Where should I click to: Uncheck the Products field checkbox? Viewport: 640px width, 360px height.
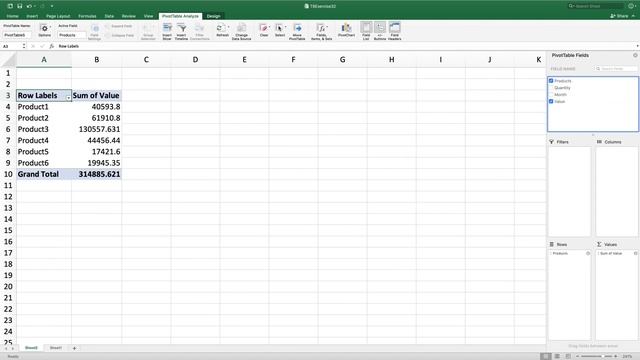(551, 81)
